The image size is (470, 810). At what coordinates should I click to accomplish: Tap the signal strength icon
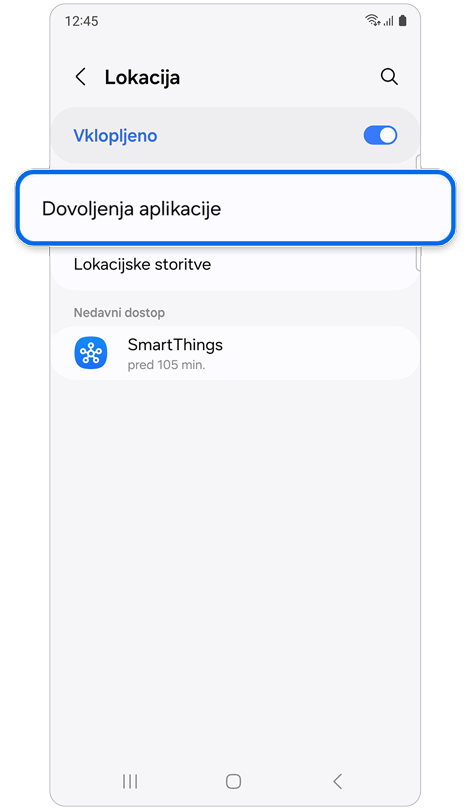388,21
